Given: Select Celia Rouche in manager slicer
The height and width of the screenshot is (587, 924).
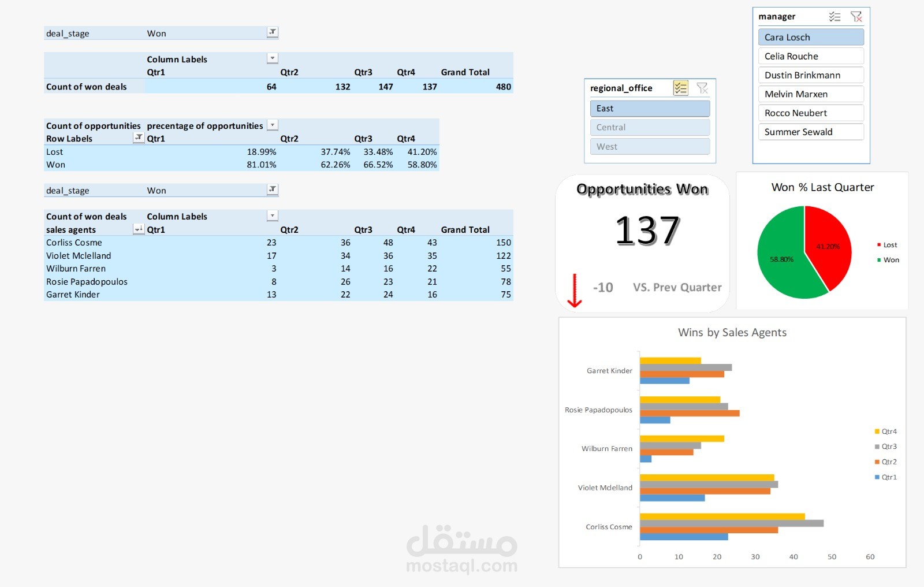Looking at the screenshot, I should click(811, 56).
